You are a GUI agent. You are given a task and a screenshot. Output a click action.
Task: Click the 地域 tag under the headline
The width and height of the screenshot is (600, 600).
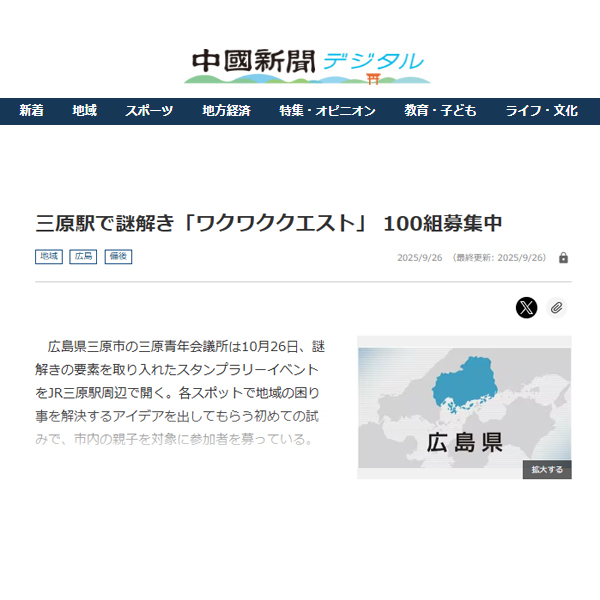(x=49, y=257)
